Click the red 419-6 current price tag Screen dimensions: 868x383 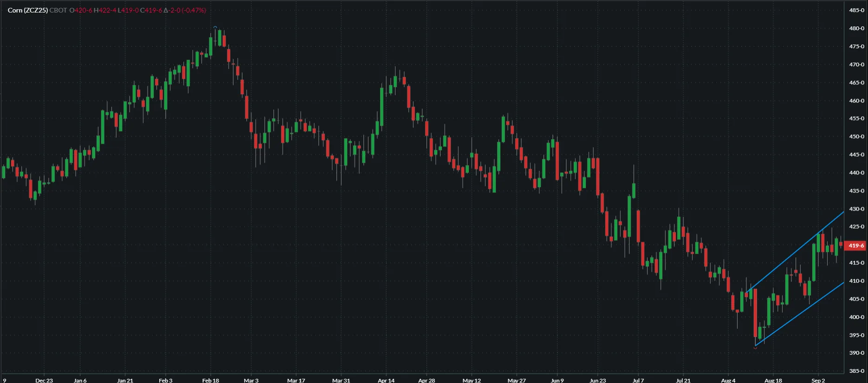pos(855,246)
